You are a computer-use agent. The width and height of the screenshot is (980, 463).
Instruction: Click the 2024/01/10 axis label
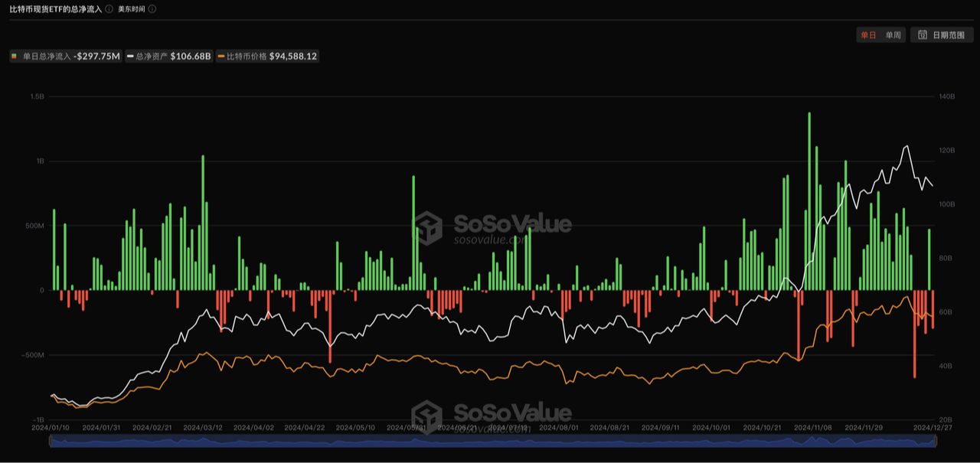tap(51, 428)
